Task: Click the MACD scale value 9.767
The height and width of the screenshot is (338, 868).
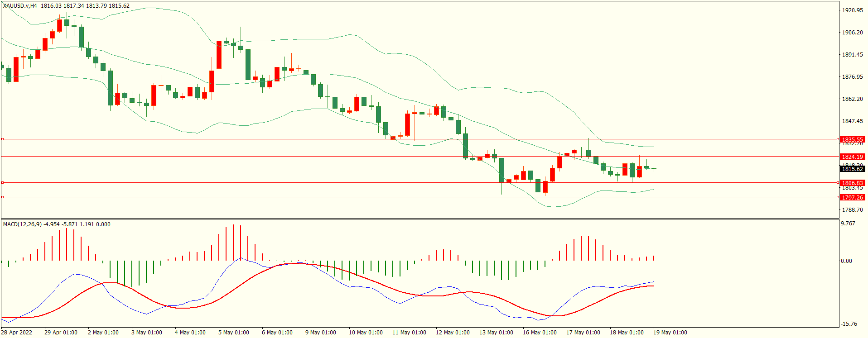Action: 848,224
